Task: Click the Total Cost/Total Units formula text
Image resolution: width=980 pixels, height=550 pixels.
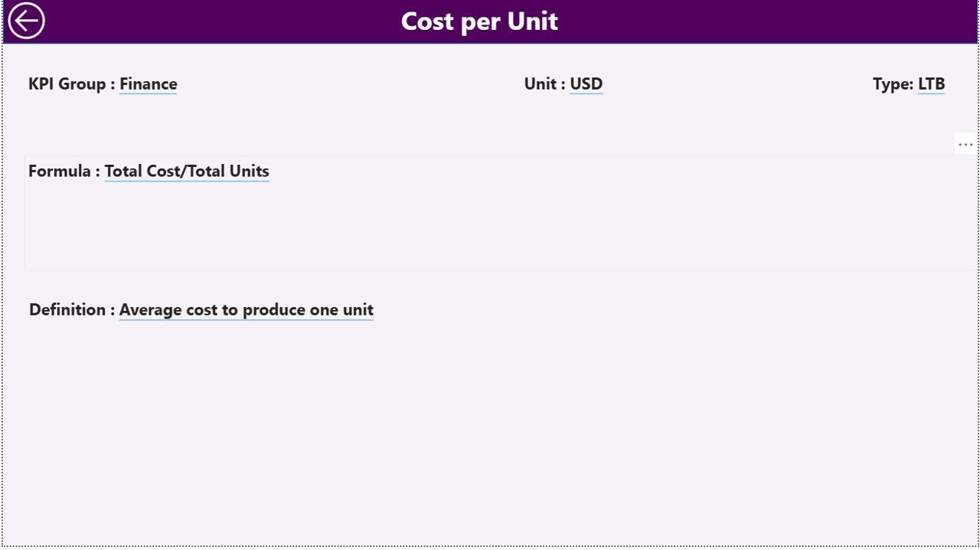Action: tap(187, 171)
